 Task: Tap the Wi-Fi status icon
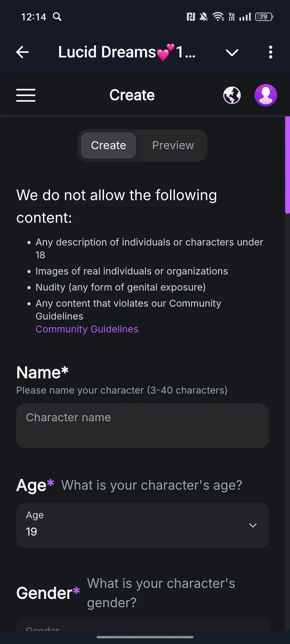point(218,17)
